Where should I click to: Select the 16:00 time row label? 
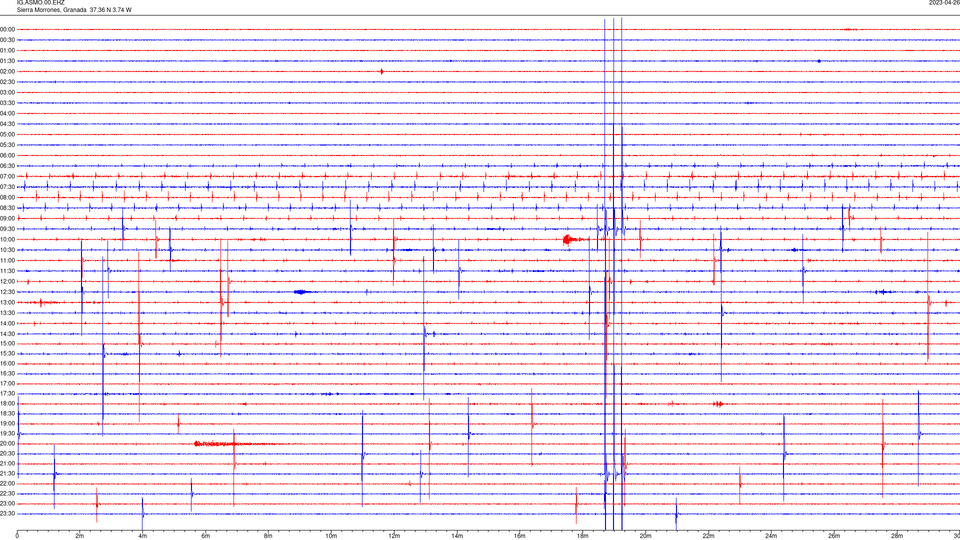pyautogui.click(x=8, y=364)
